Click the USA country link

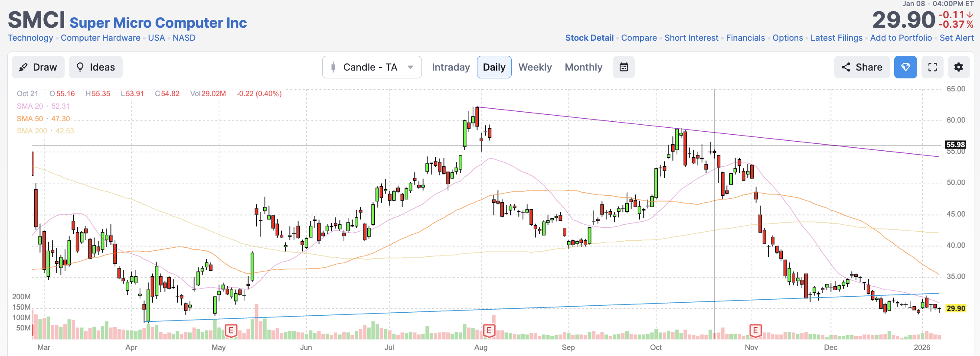(x=157, y=38)
